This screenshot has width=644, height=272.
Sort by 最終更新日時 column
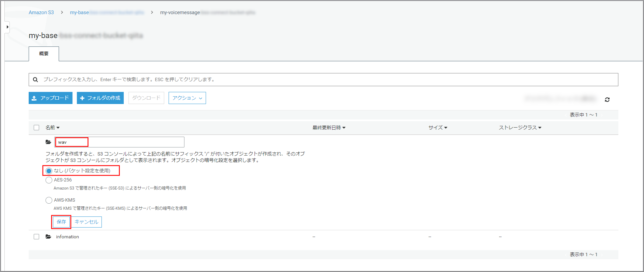click(329, 128)
